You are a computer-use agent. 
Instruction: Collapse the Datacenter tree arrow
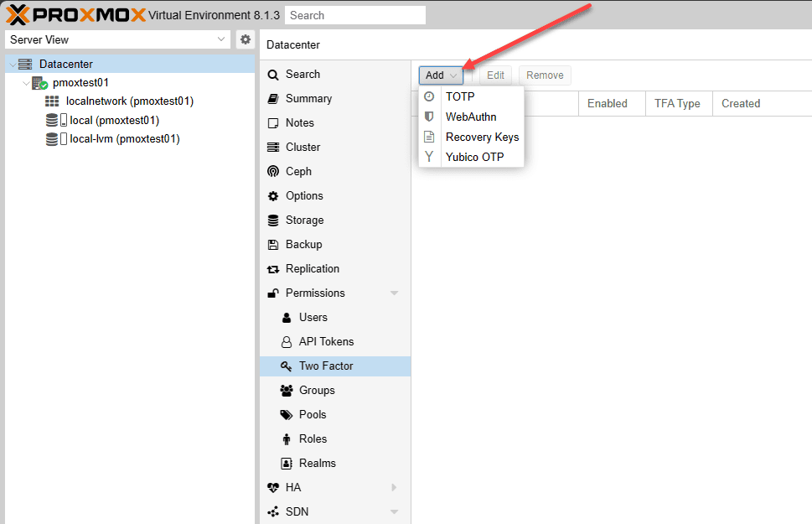(x=13, y=65)
